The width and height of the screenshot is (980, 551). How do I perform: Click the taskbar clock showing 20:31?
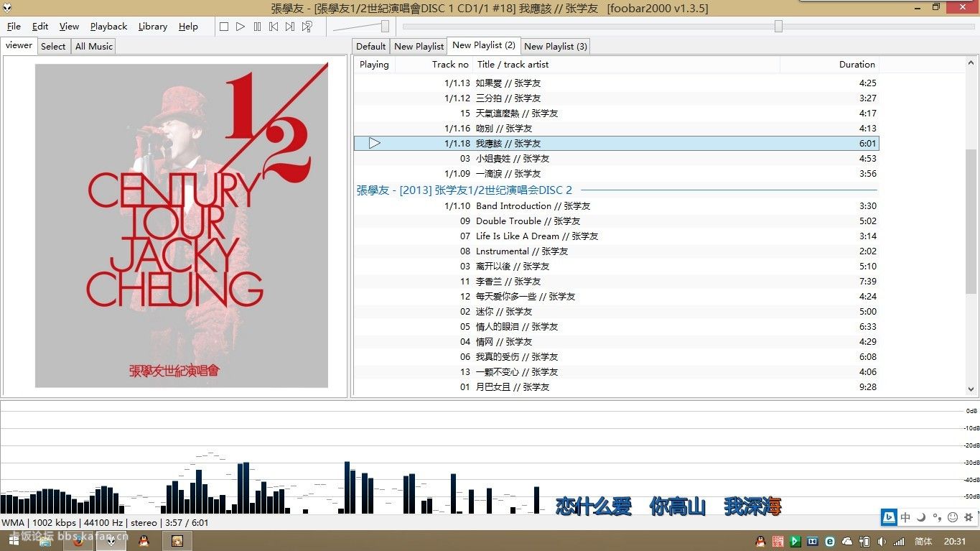pyautogui.click(x=955, y=542)
